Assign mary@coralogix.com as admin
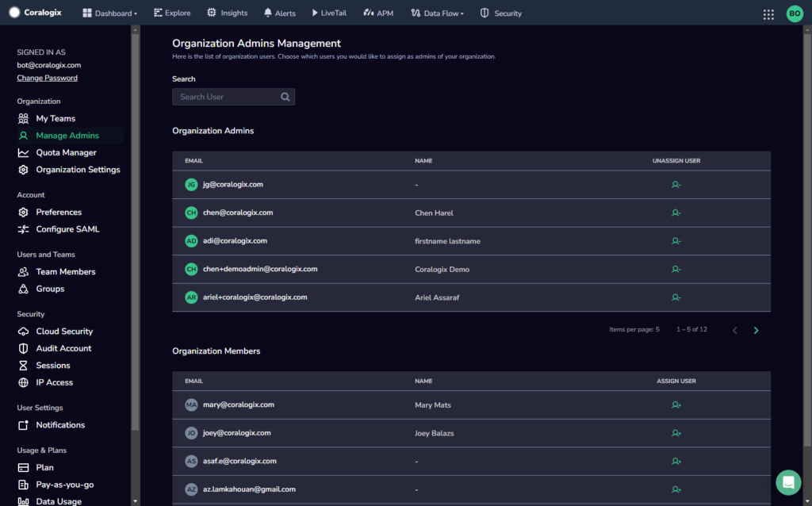Viewport: 812px width, 506px height. 676,405
